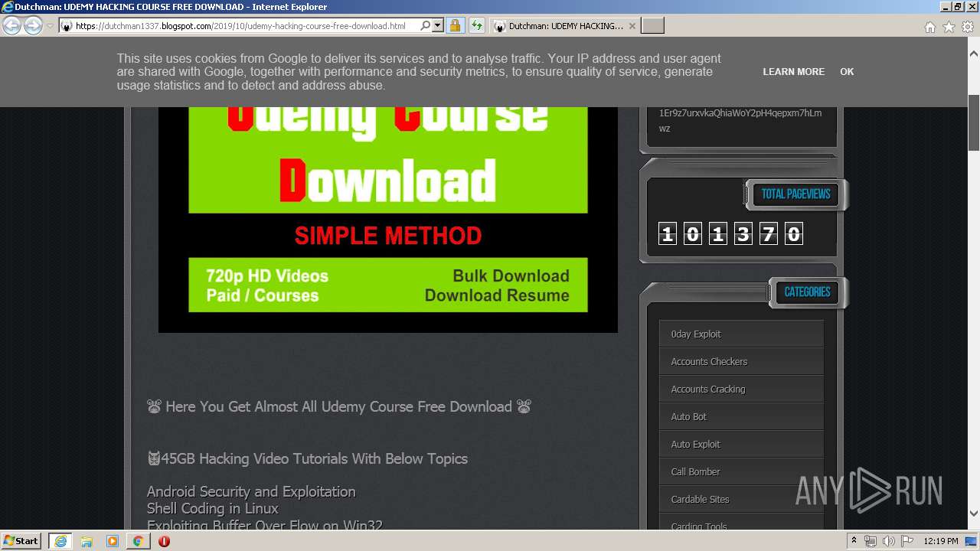Viewport: 980px width, 551px height.
Task: Click Internet Explorer taskbar icon
Action: [60, 540]
